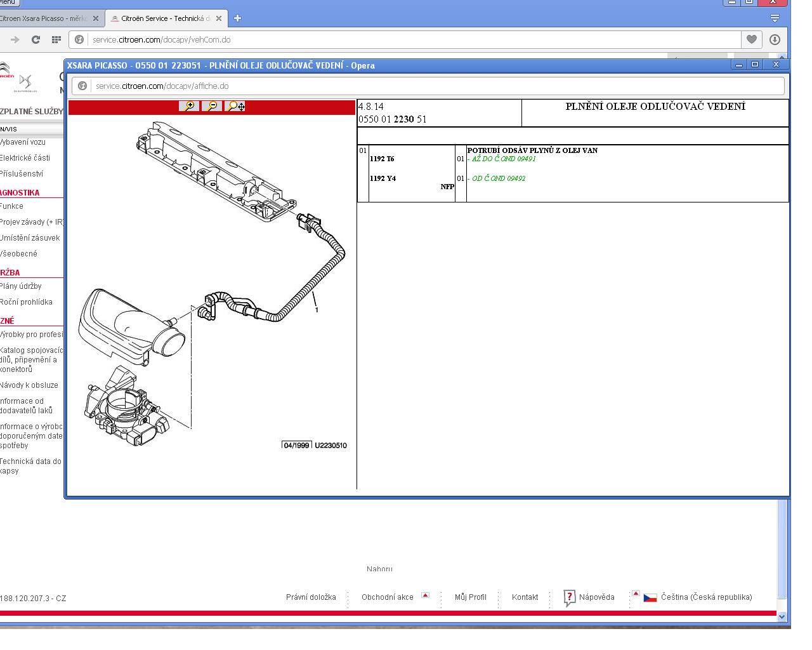Open Nápověda help link
Viewport: 812px width, 650px height.
(x=596, y=597)
